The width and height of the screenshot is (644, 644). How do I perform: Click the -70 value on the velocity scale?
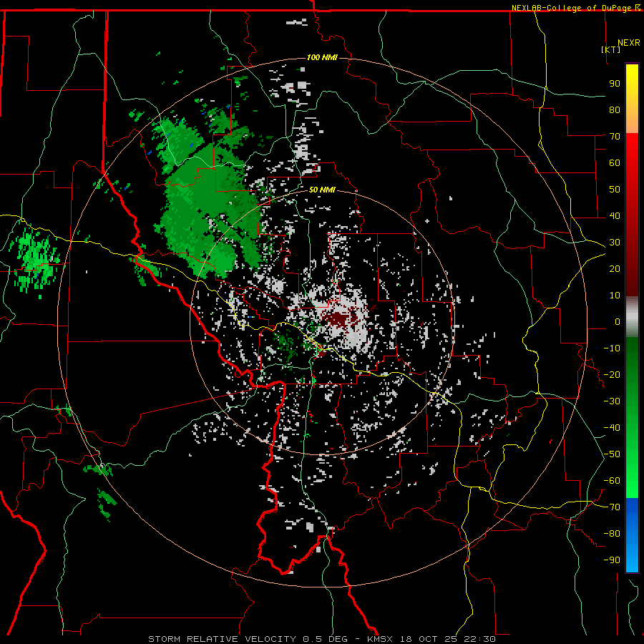click(612, 507)
